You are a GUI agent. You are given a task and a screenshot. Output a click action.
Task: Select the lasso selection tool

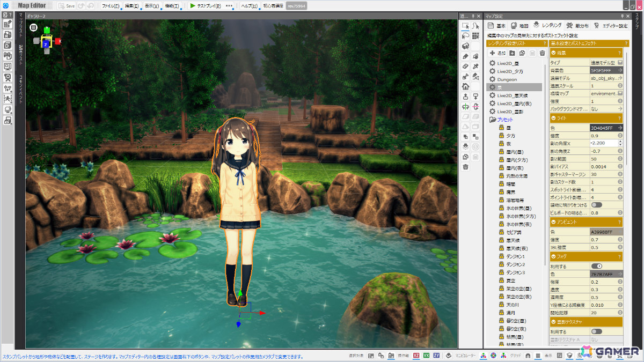click(465, 36)
